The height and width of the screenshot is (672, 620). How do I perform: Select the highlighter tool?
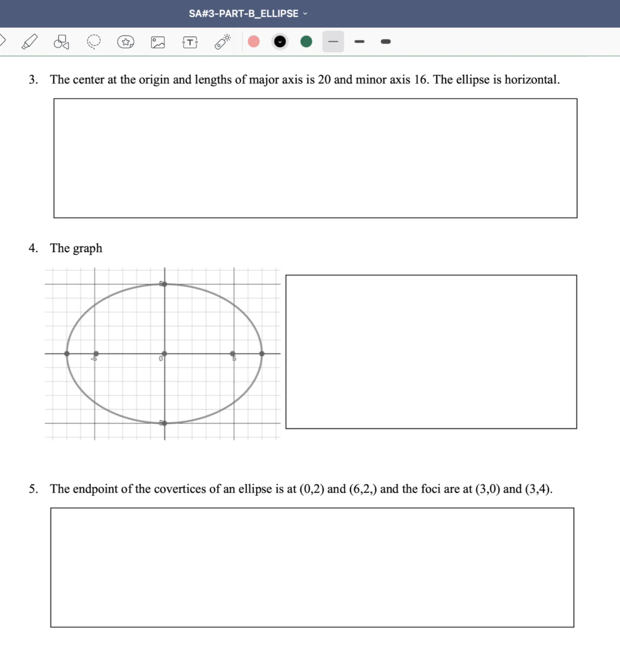point(30,41)
